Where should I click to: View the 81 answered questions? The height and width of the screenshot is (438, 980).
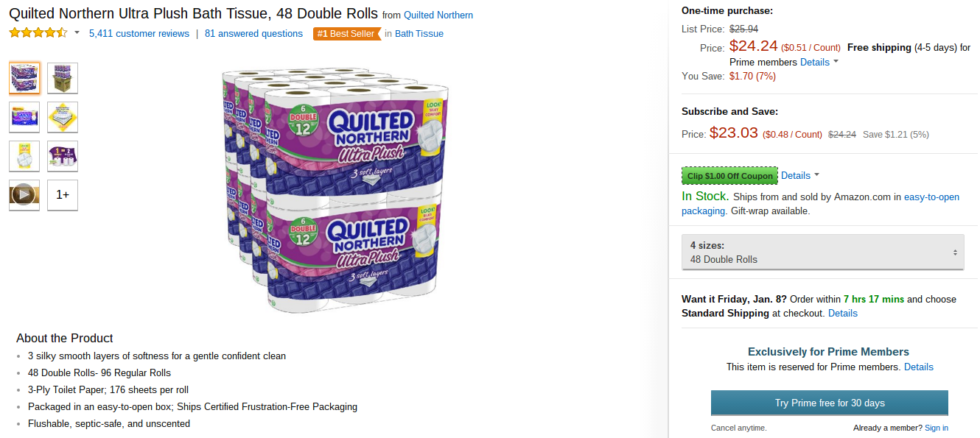click(x=253, y=33)
